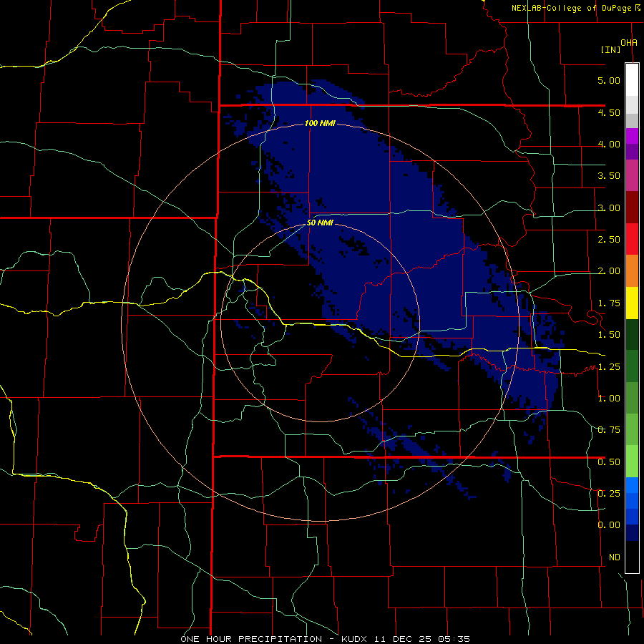Image resolution: width=644 pixels, height=644 pixels.
Task: Select the 2.00 legend value
Action: (x=609, y=271)
